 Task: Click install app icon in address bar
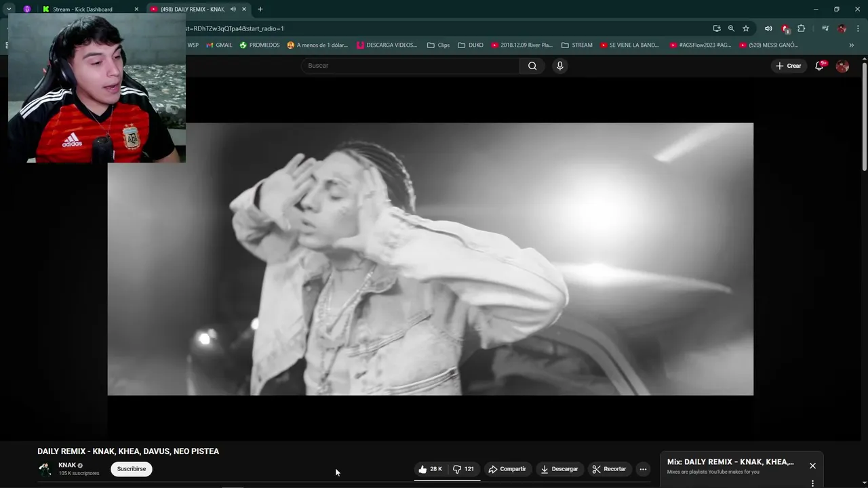(x=717, y=28)
